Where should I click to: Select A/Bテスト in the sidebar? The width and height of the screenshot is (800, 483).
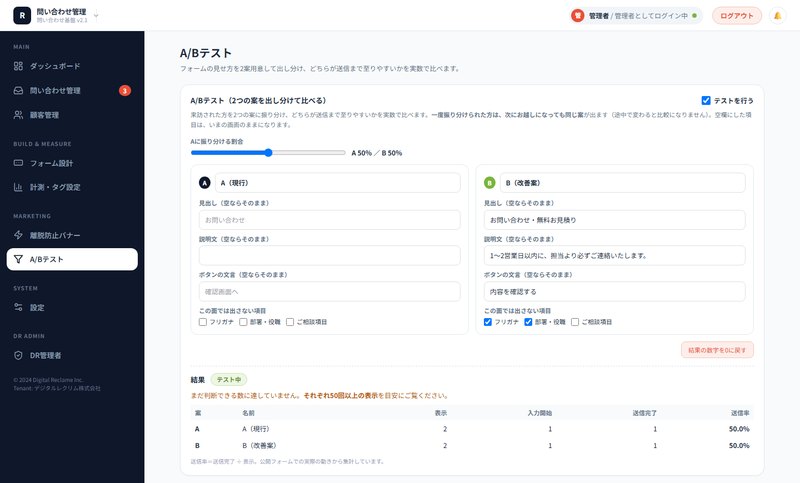pyautogui.click(x=72, y=259)
